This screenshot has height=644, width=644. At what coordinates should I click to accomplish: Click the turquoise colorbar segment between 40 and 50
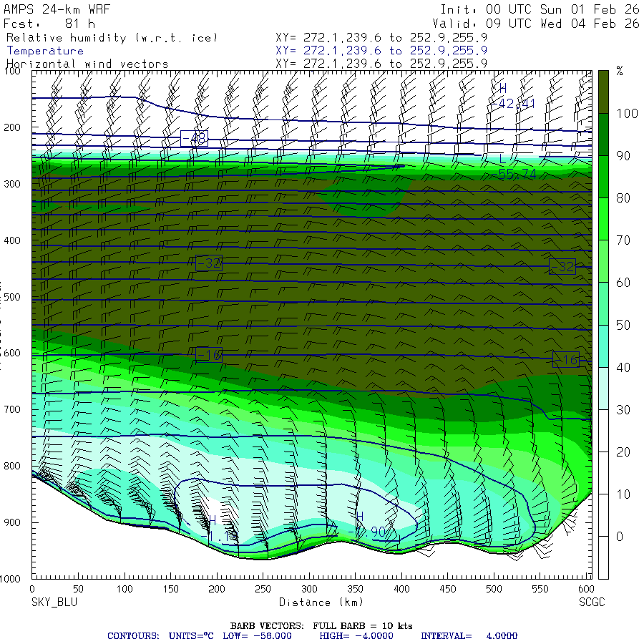pos(603,346)
